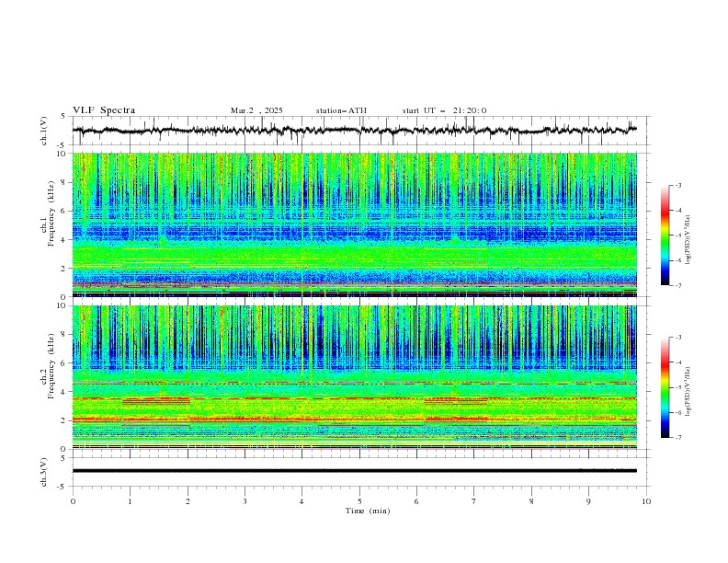Click time axis tick label "2"

pyautogui.click(x=188, y=501)
